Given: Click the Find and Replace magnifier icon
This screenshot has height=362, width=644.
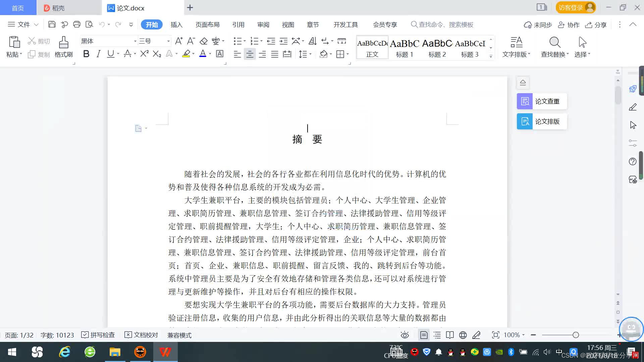Looking at the screenshot, I should coord(555,43).
